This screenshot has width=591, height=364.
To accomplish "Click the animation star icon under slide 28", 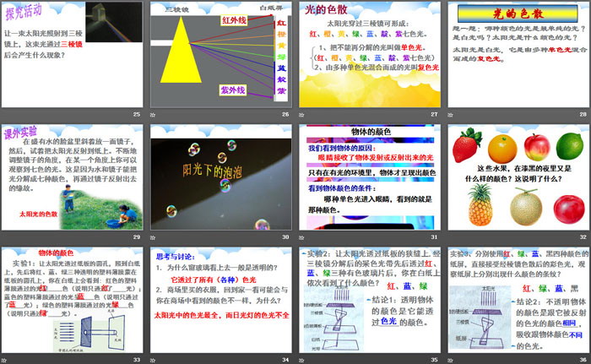I will 450,115.
